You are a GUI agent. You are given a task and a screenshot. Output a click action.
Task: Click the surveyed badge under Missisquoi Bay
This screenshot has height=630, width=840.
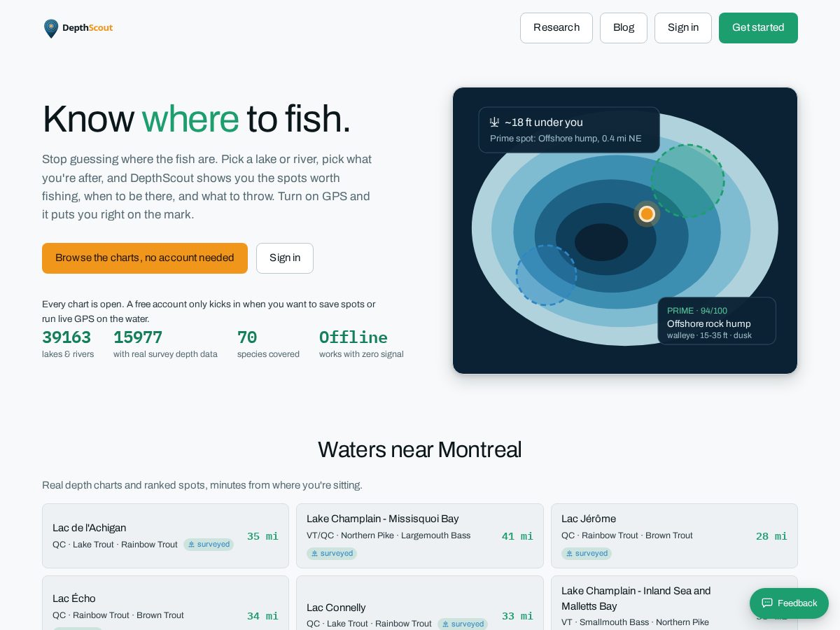tap(332, 554)
